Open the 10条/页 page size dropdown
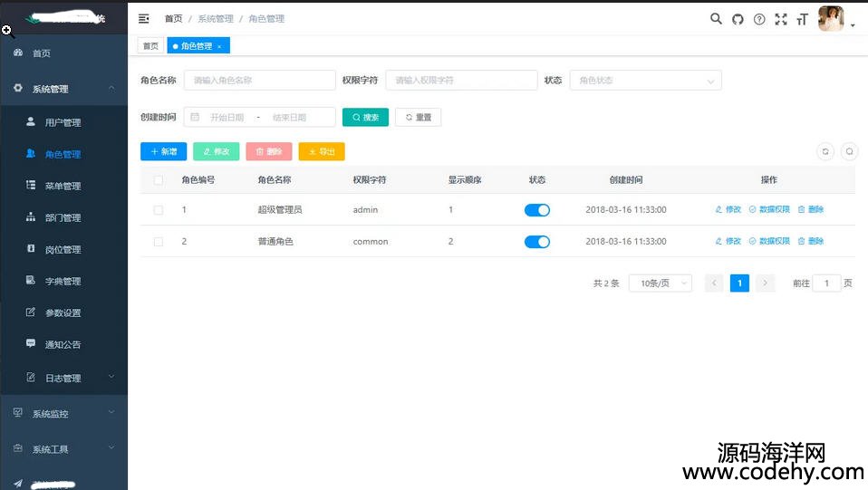This screenshot has height=490, width=868. pos(661,283)
